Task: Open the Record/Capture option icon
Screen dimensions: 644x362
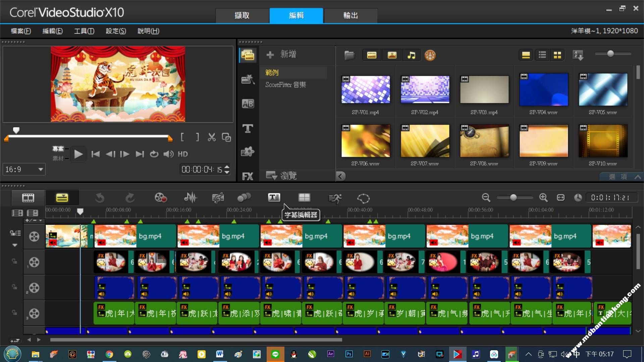Action: click(x=161, y=198)
